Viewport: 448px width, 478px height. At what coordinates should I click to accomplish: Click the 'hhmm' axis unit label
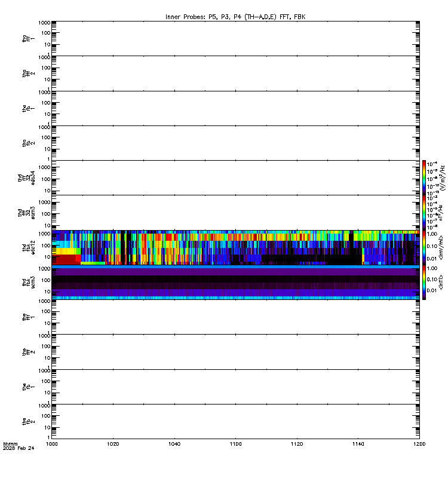(x=10, y=444)
